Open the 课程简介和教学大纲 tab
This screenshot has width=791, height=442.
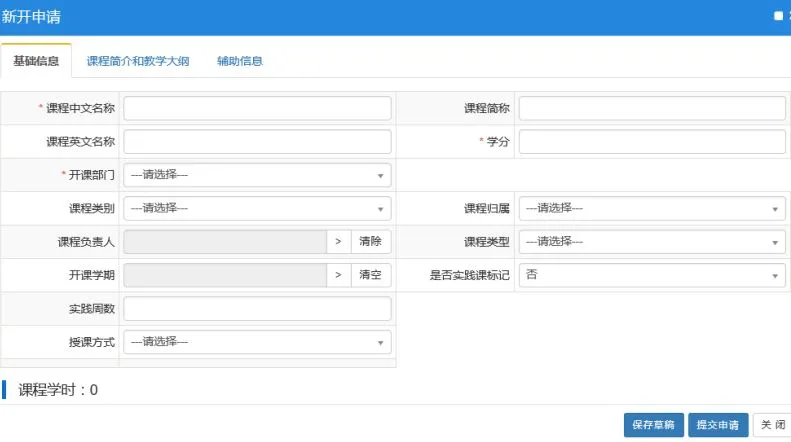click(x=138, y=61)
